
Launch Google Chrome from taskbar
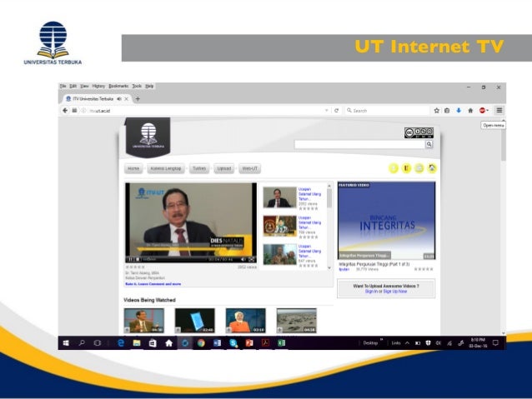(x=201, y=343)
